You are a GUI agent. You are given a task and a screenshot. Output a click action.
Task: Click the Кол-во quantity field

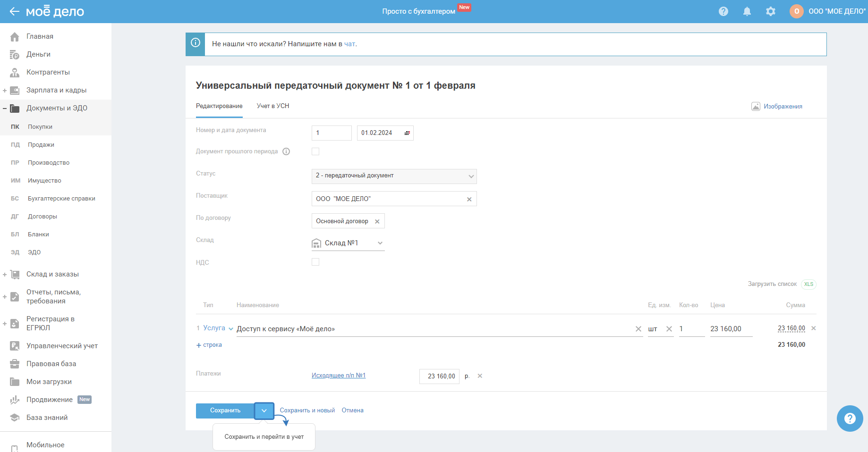coord(692,329)
